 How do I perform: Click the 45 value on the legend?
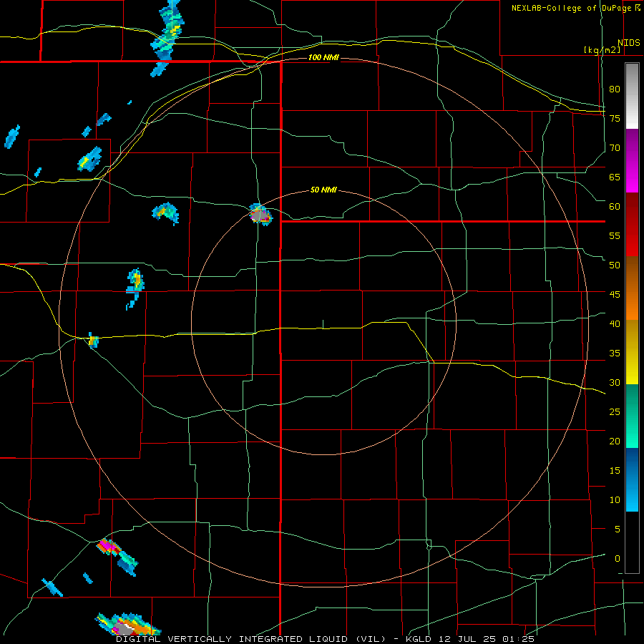click(615, 295)
